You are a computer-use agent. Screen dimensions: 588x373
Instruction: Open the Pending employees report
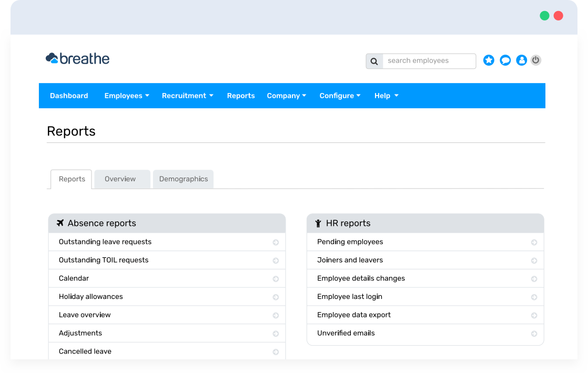coord(425,242)
